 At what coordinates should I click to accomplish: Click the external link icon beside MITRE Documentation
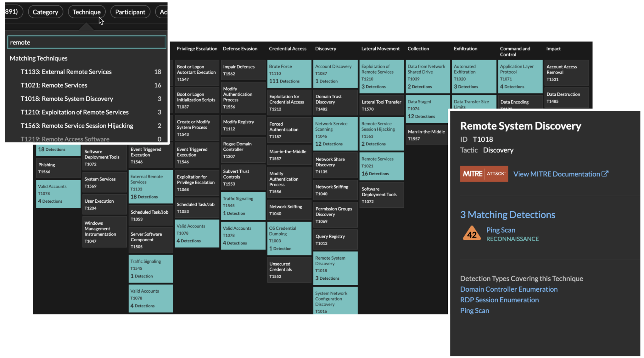[x=605, y=174]
